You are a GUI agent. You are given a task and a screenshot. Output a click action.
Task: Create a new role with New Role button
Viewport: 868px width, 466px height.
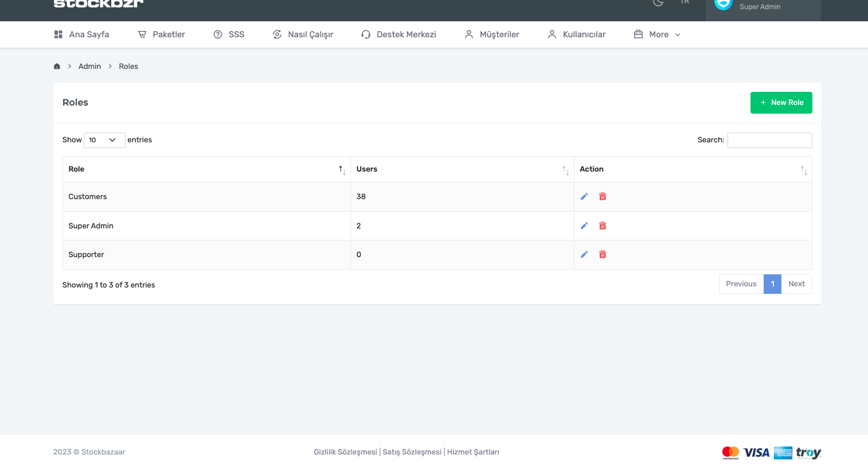[x=781, y=103]
